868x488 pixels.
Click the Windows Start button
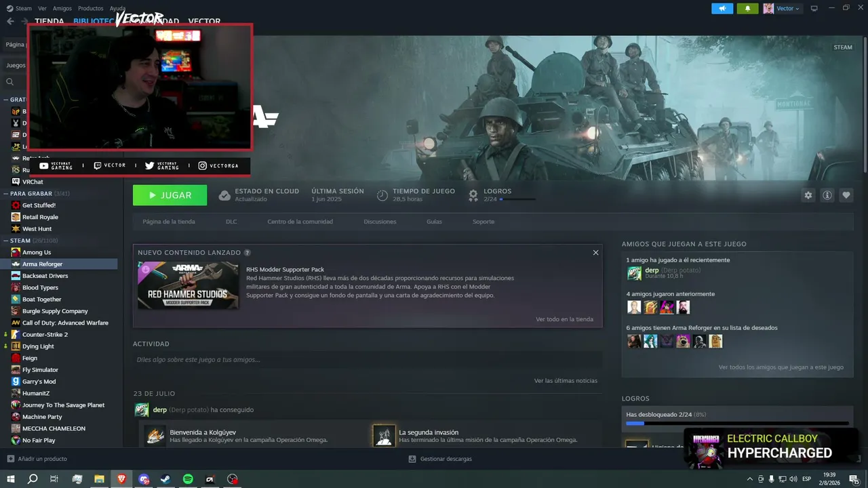[x=11, y=479]
